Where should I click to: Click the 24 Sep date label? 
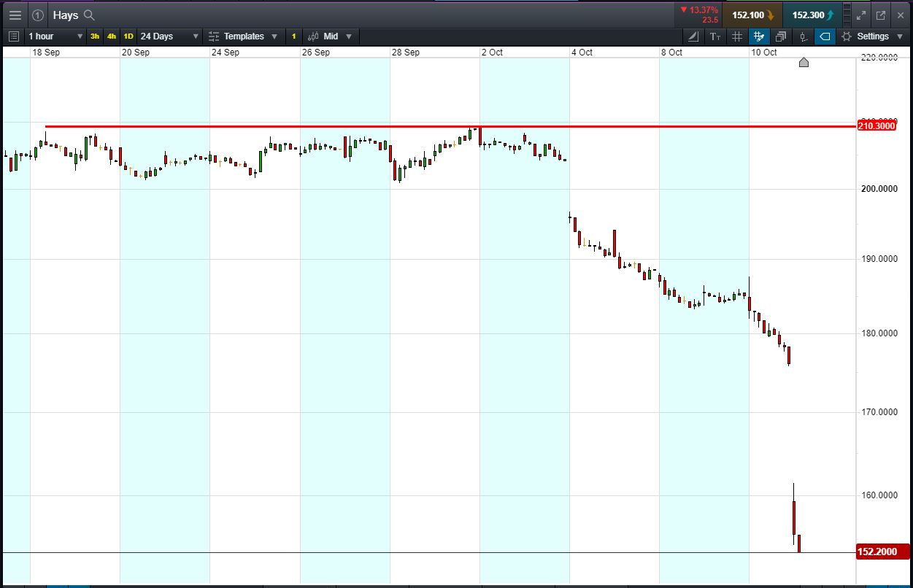[x=226, y=53]
